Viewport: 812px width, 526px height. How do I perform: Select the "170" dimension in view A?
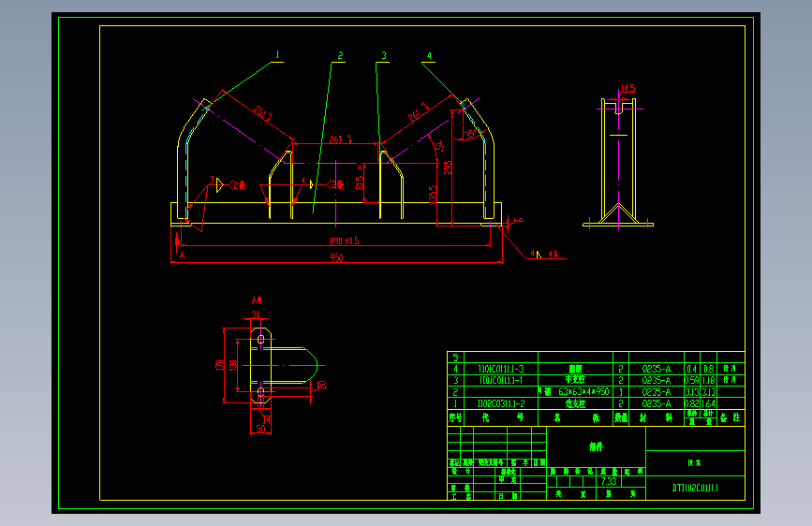[x=219, y=365]
